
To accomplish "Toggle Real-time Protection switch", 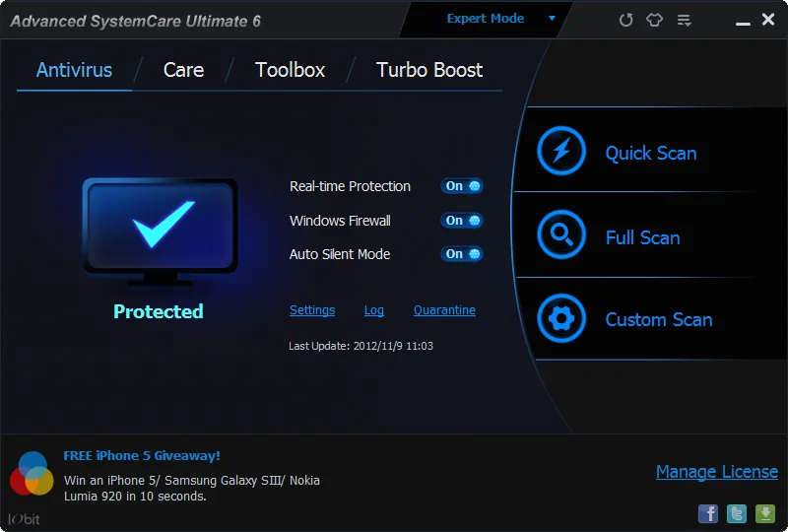I will point(461,186).
